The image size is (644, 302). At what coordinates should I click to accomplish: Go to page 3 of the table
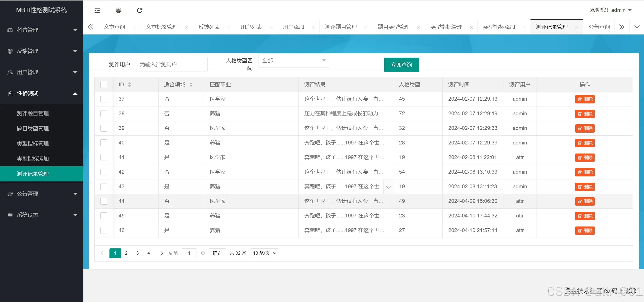pyautogui.click(x=137, y=253)
